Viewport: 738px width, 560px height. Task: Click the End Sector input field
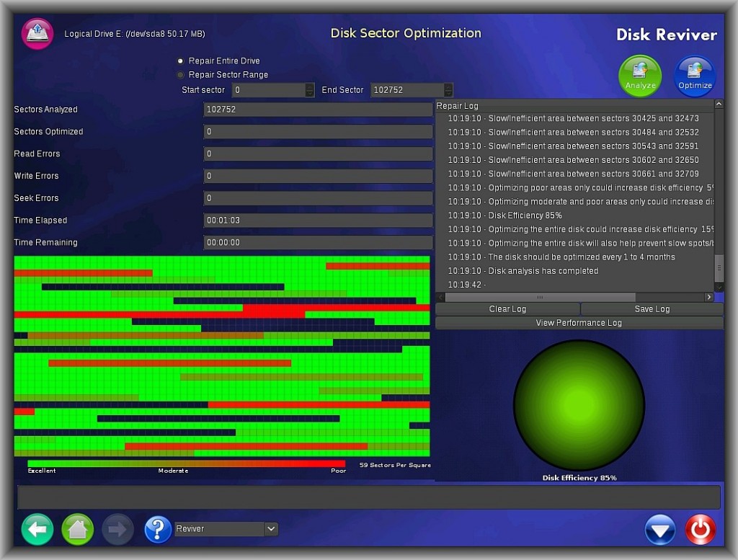tap(408, 90)
